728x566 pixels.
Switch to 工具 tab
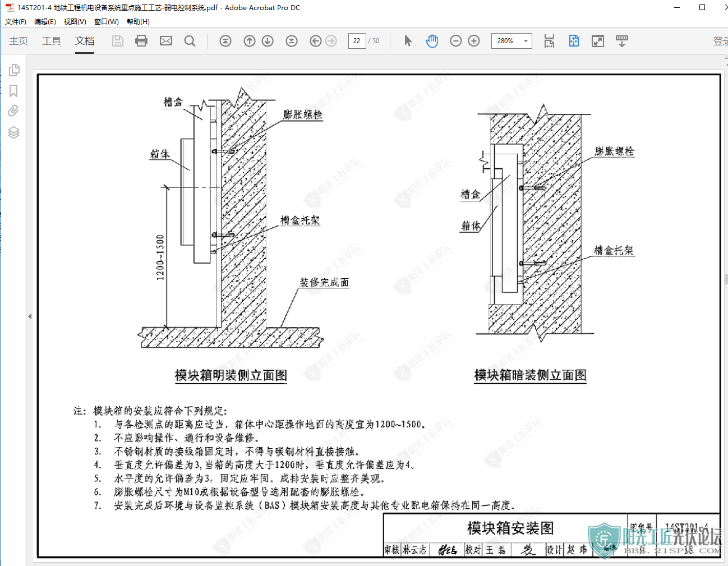tap(52, 41)
